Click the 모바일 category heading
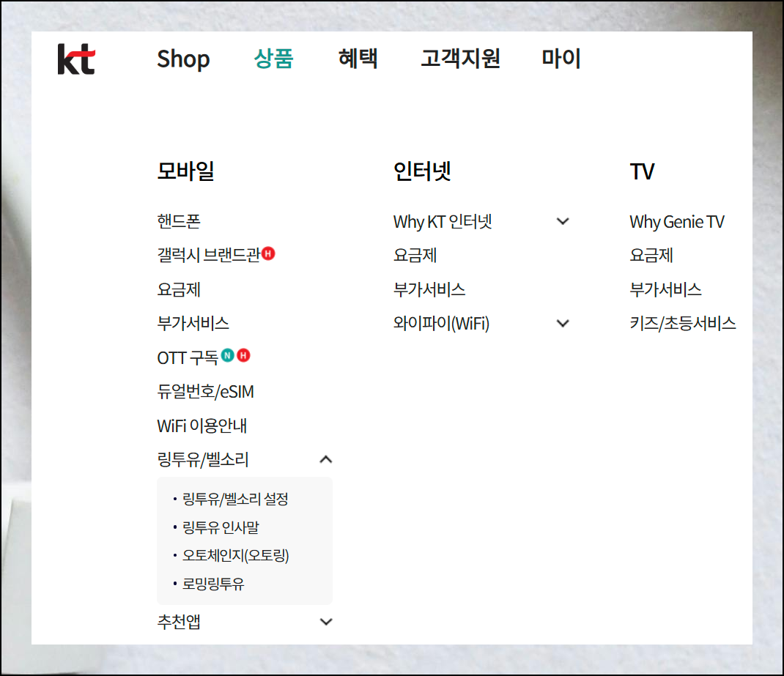 pyautogui.click(x=185, y=171)
